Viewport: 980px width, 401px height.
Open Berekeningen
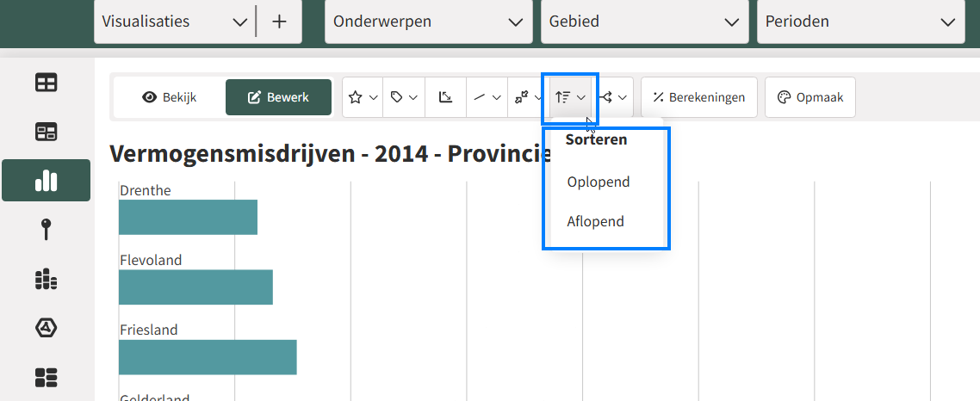pos(699,97)
